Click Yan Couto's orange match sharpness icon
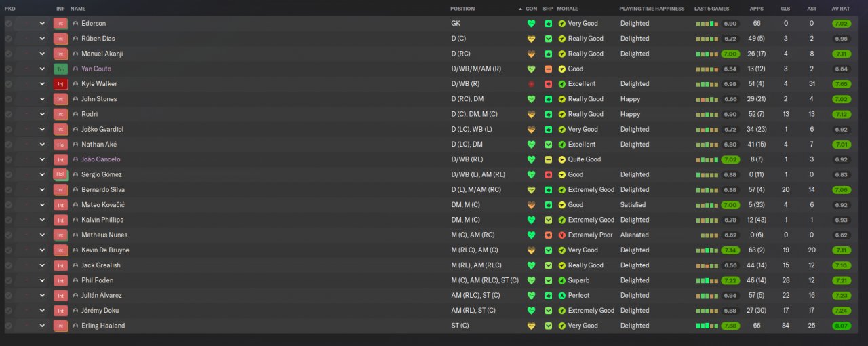The height and width of the screenshot is (346, 868). click(x=549, y=69)
